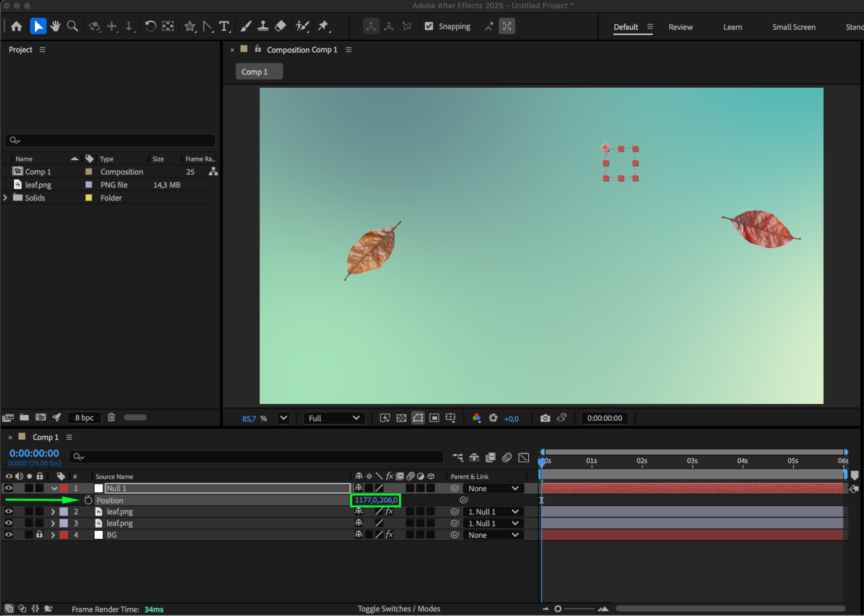
Task: Expand the Solids folder
Action: click(x=5, y=198)
